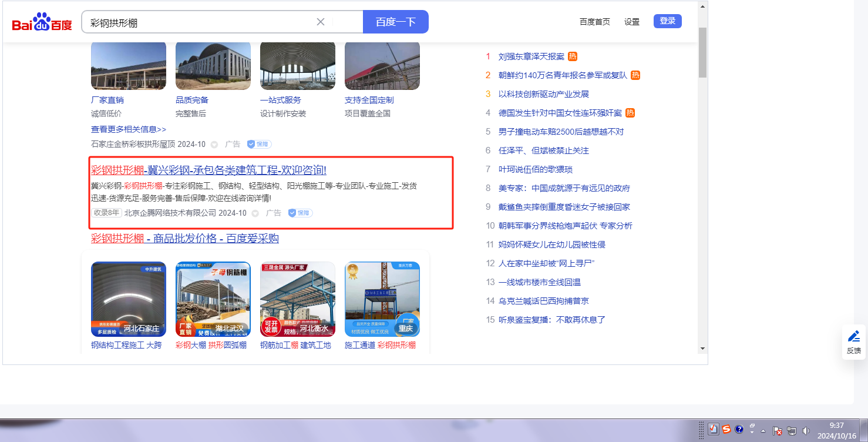Open the 湖北武汉 product image

coord(213,299)
